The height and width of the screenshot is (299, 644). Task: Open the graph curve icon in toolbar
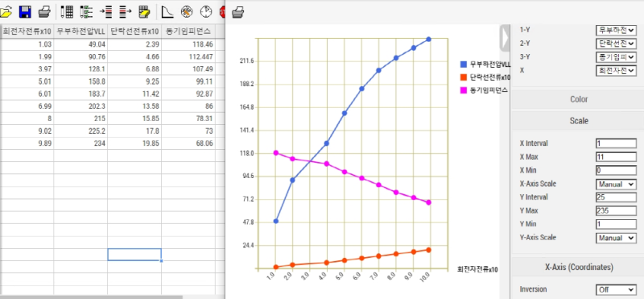167,12
